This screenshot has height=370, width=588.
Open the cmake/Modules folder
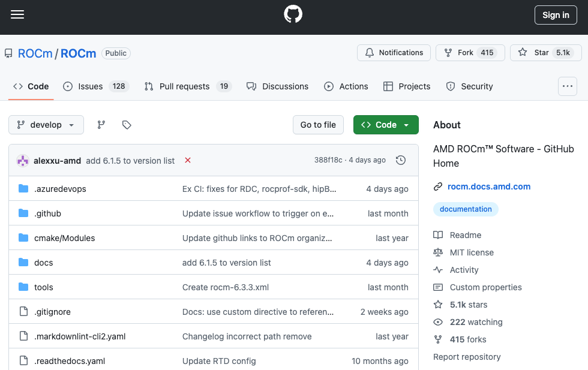tap(65, 238)
